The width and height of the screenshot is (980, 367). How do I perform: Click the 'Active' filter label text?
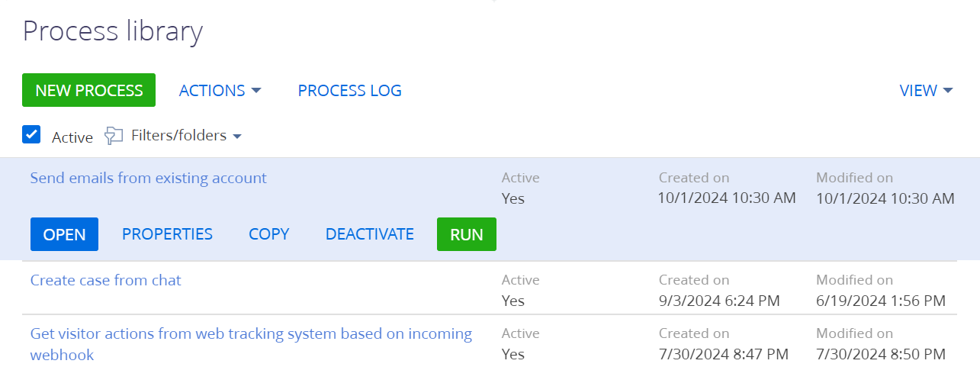click(x=72, y=137)
